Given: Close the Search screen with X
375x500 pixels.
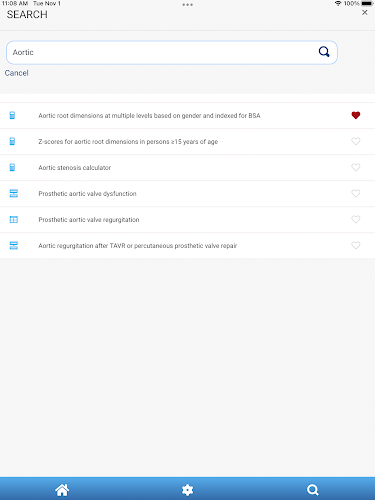Looking at the screenshot, I should (365, 12).
